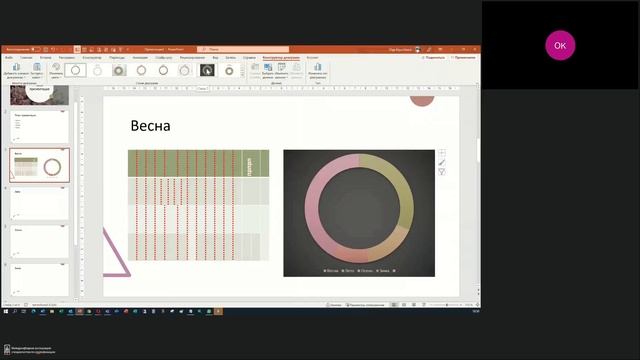This screenshot has width=640, height=360.
Task: Switch to the Вид ribbon tab
Action: coord(215,58)
